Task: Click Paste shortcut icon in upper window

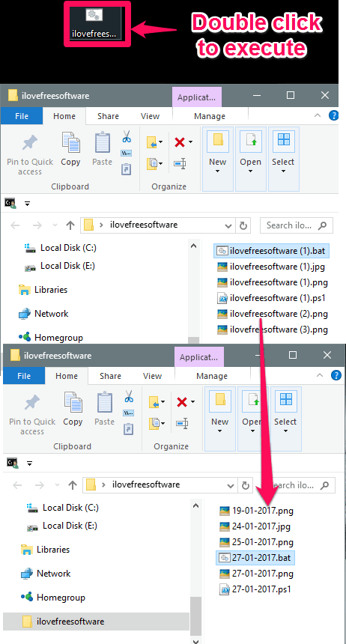Action: pyautogui.click(x=127, y=168)
